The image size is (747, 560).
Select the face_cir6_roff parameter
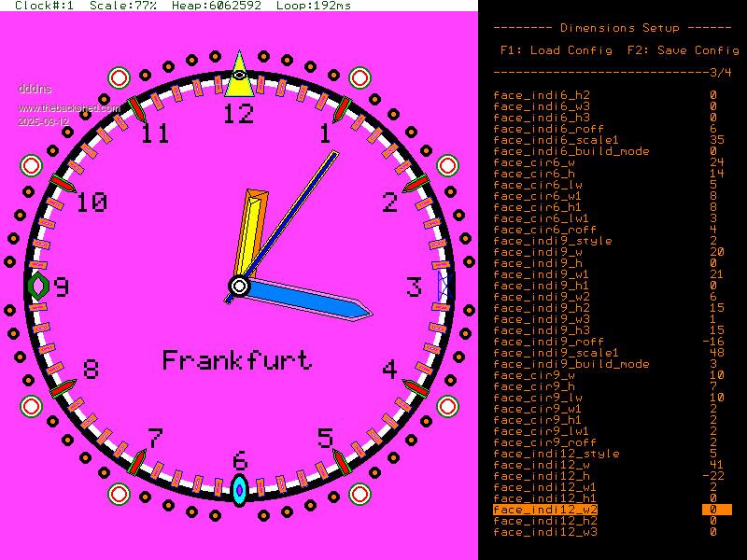[x=545, y=230]
